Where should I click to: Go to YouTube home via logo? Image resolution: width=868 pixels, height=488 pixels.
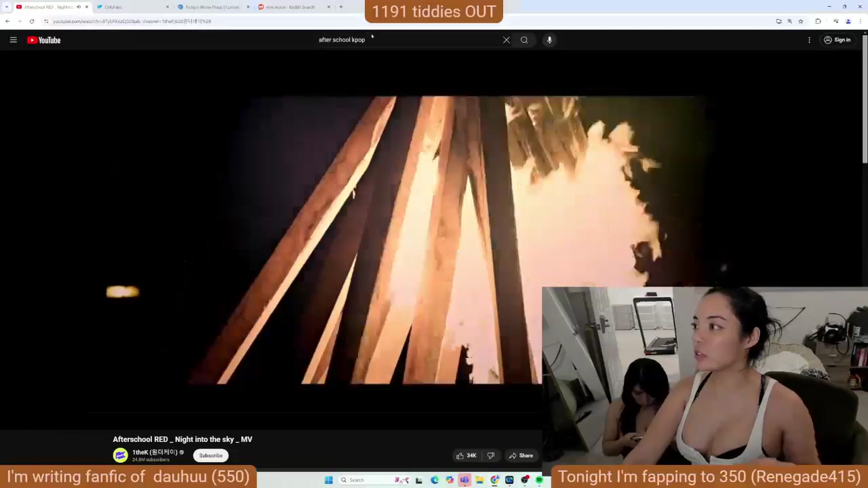pyautogui.click(x=44, y=40)
